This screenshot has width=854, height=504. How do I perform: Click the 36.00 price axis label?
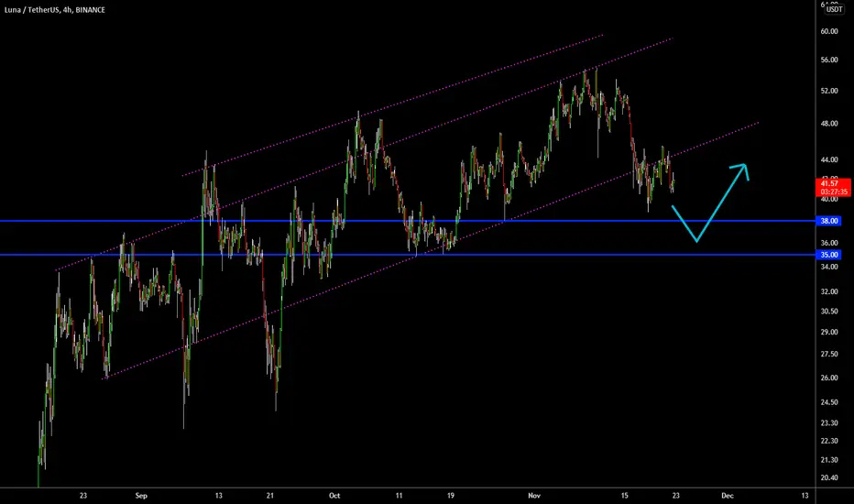tap(829, 243)
